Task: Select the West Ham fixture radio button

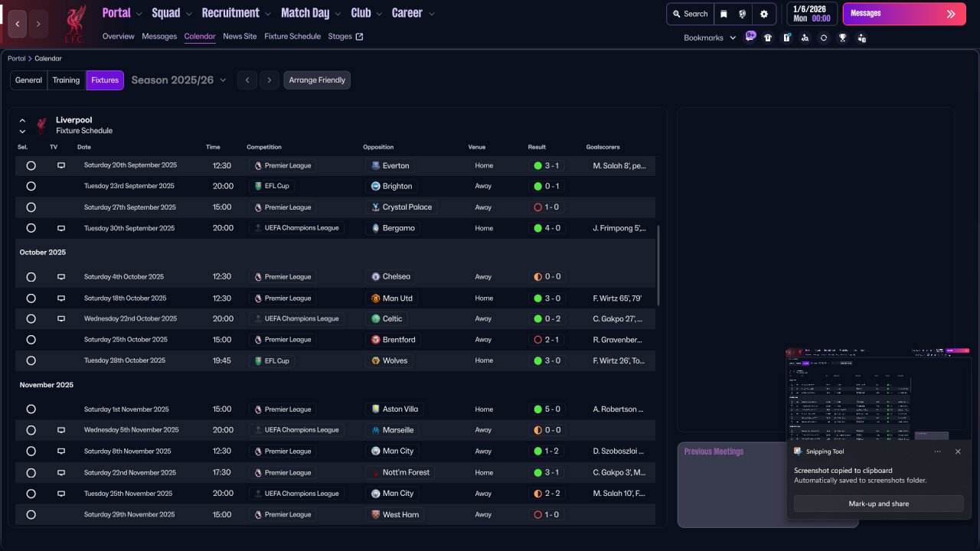Action: 31,515
